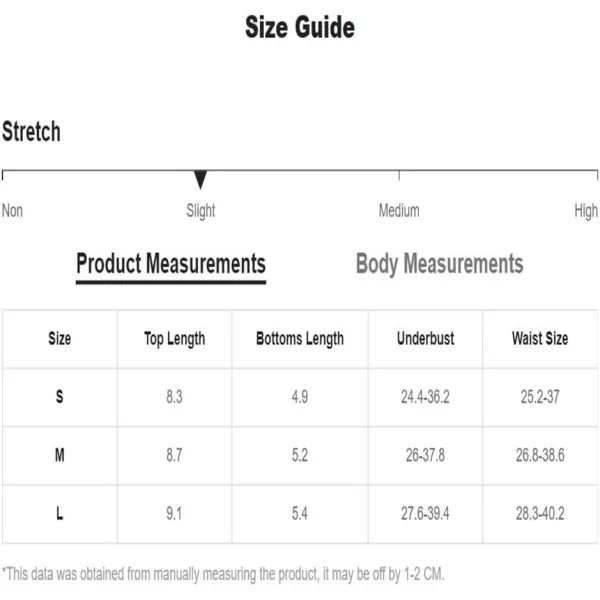This screenshot has width=600, height=600.
Task: Select the Bottoms Length column header
Action: [x=300, y=339]
